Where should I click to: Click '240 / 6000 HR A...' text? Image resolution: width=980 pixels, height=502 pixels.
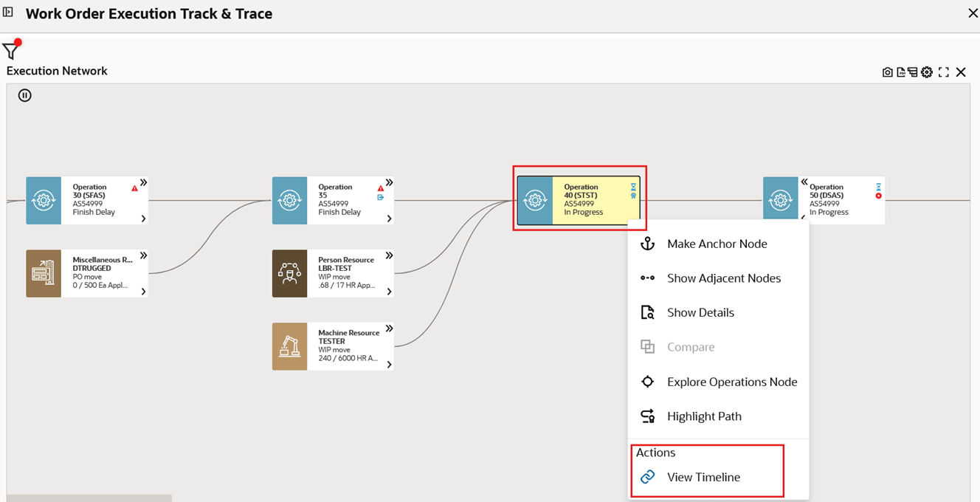[348, 358]
